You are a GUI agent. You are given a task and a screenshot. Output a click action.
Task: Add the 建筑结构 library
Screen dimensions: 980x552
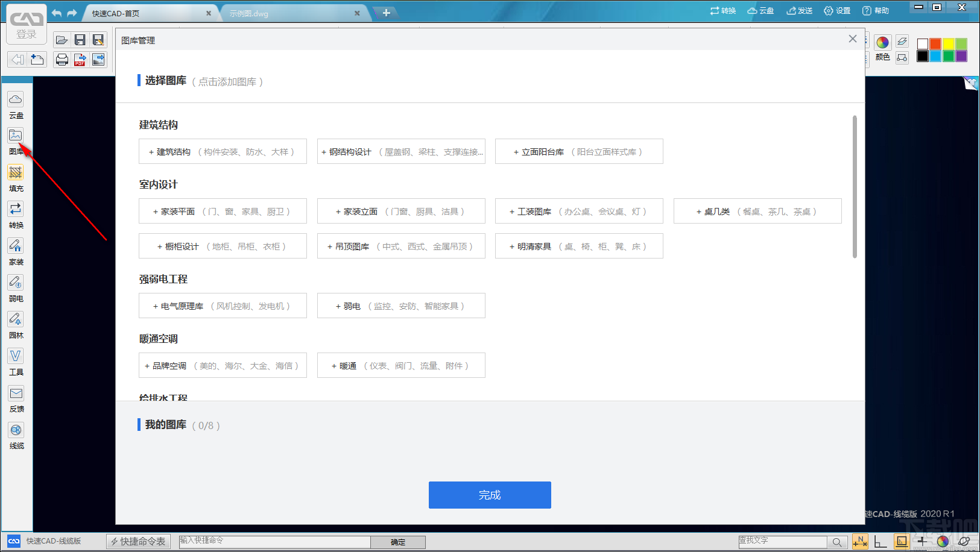(223, 151)
